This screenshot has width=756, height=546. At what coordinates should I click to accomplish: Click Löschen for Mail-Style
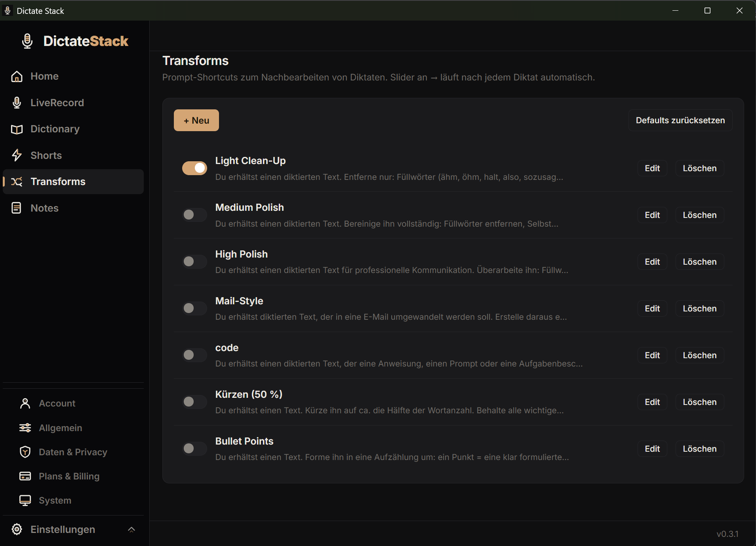(x=700, y=309)
